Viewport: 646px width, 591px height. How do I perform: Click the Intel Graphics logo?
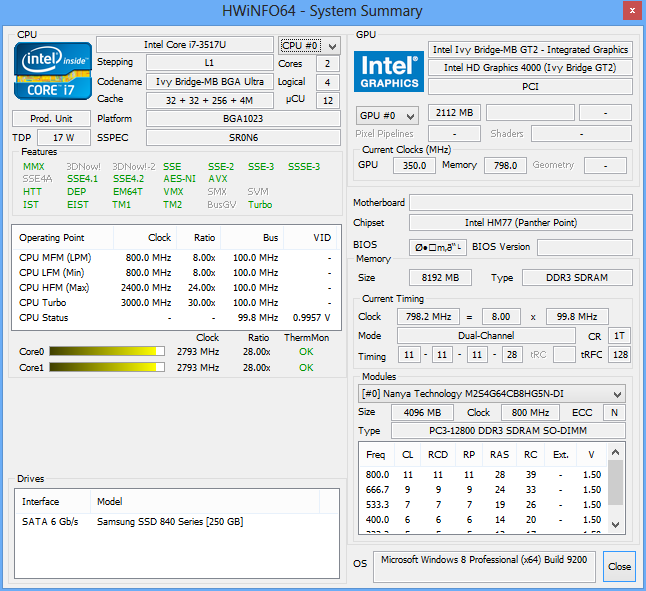click(x=389, y=71)
